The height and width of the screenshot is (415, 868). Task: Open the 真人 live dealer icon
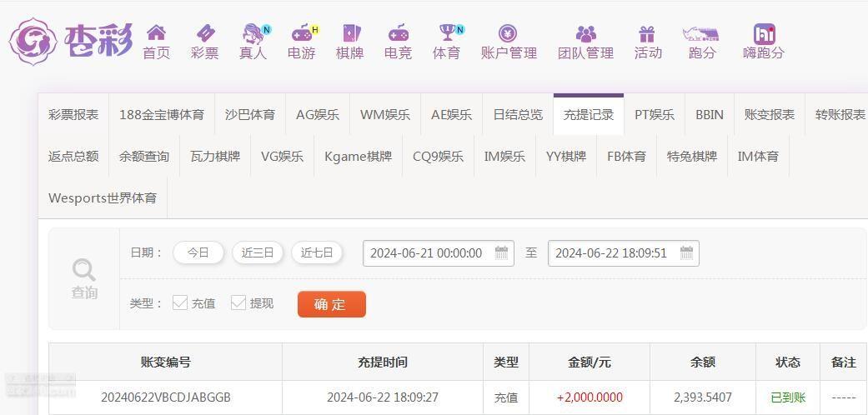point(253,33)
